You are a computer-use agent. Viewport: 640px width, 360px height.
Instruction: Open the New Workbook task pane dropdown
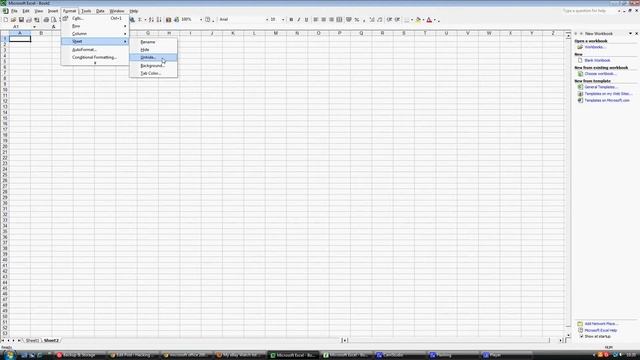630,33
